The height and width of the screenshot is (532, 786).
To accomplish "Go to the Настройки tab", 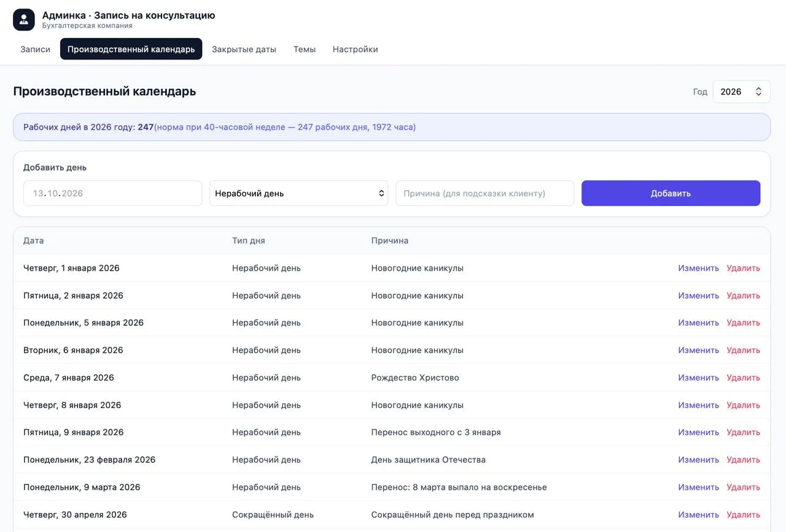I will click(355, 49).
